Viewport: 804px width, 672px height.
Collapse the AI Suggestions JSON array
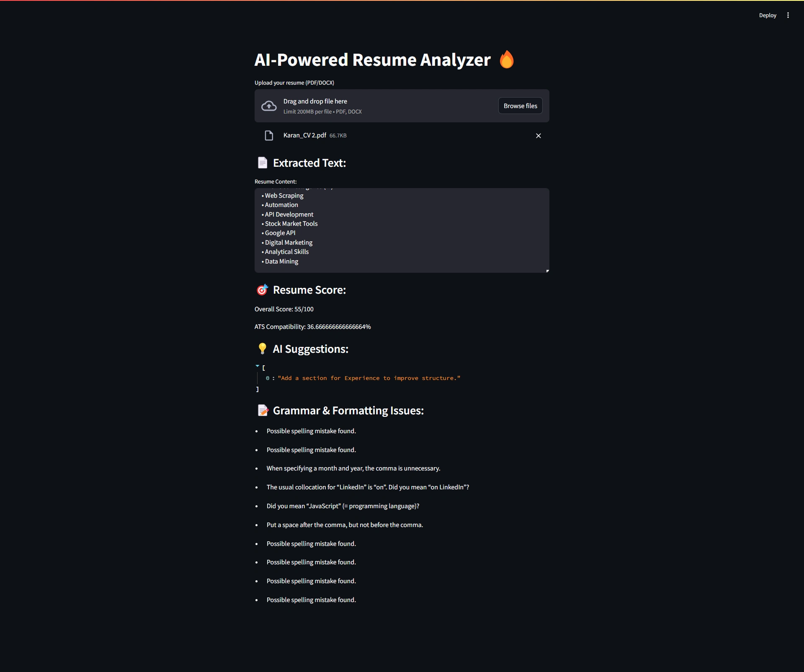(258, 366)
